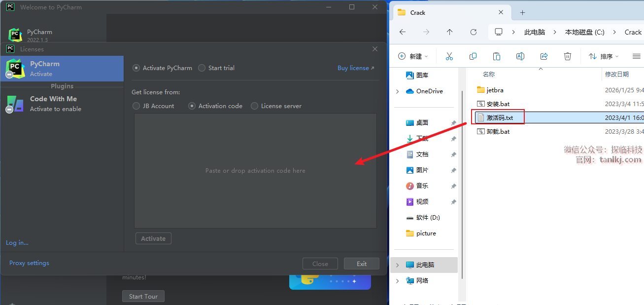
Task: Choose the JB Account license option
Action: pos(136,106)
